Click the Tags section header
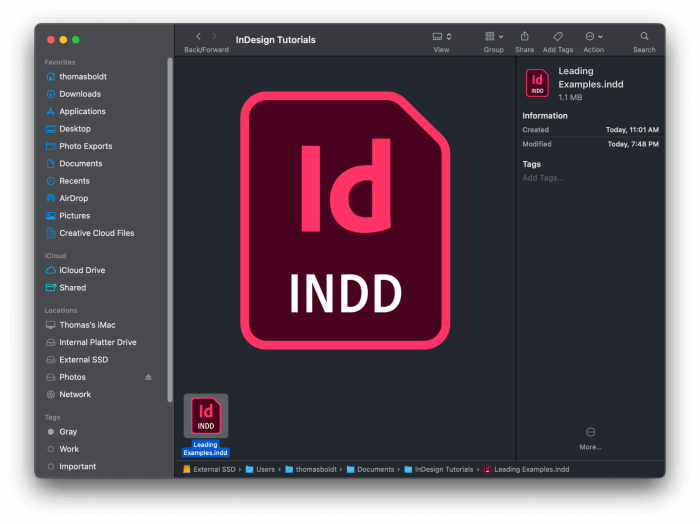The image size is (700, 524). (x=52, y=417)
